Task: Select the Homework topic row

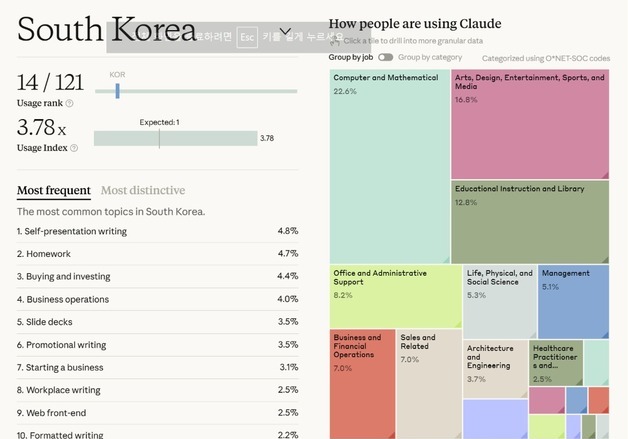Action: [157, 254]
